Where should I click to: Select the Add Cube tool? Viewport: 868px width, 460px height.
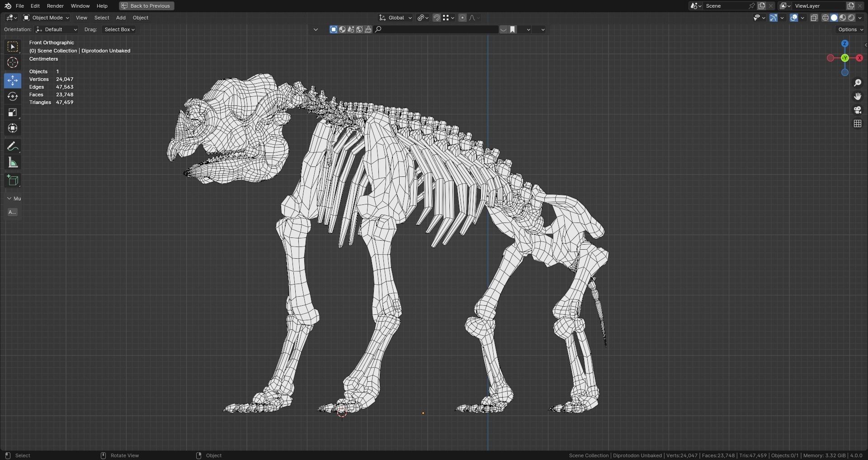click(x=13, y=180)
